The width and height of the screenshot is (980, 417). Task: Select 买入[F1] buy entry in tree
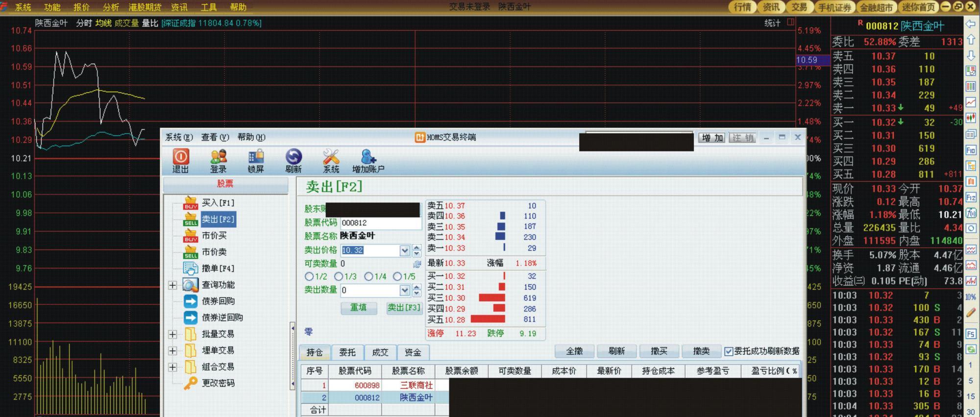coord(209,202)
